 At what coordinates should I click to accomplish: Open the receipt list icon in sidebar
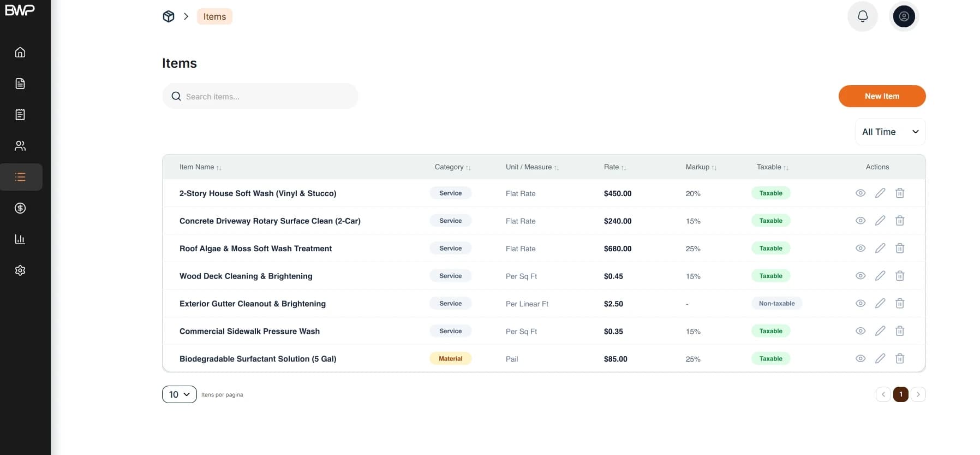(20, 115)
